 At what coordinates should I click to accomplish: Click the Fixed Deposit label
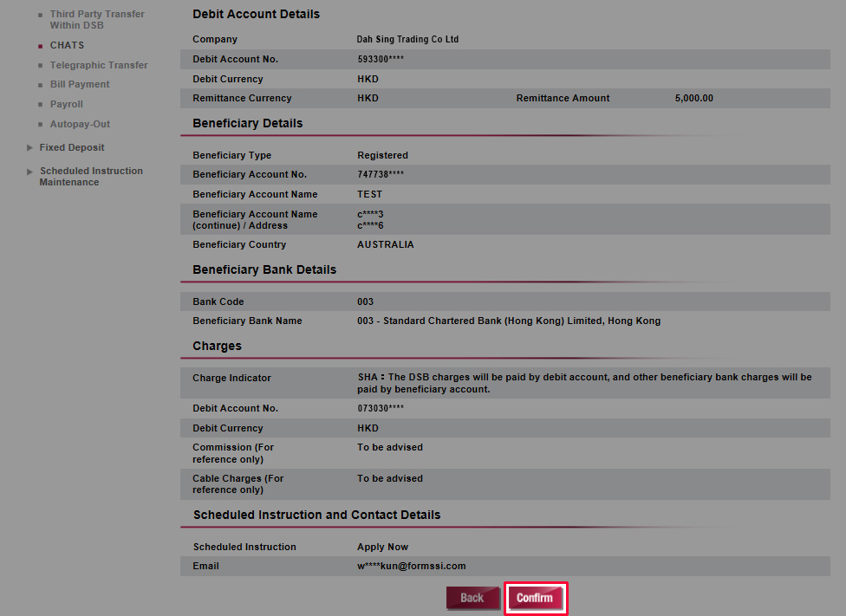pos(72,147)
